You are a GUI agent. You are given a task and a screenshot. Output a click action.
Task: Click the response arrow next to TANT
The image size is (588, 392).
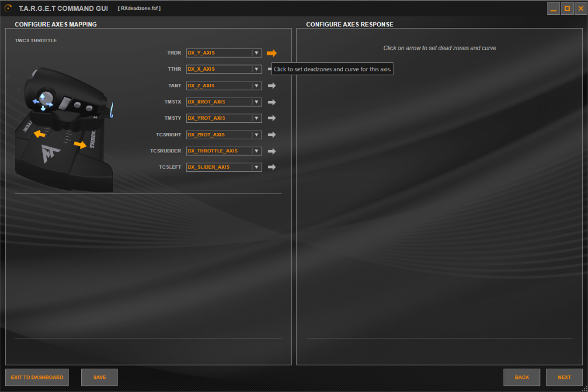point(272,86)
